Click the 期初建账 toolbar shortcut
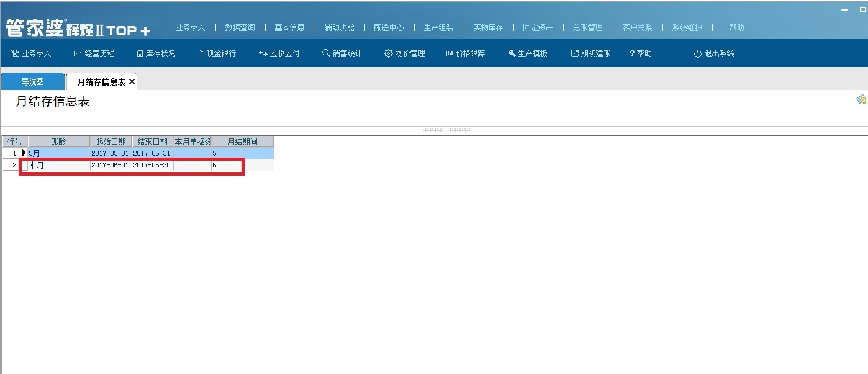Viewport: 868px width, 374px height. [590, 54]
